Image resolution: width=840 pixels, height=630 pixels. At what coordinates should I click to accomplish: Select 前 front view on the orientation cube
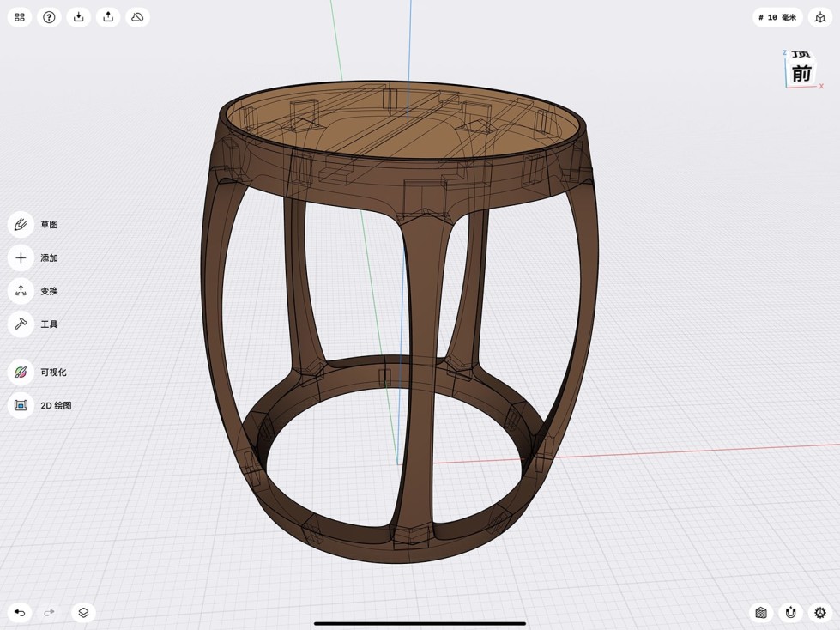point(801,75)
